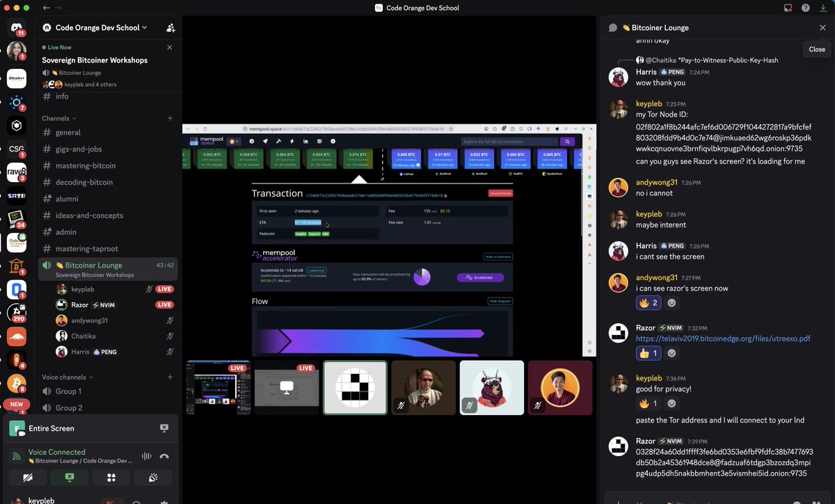This screenshot has height=504, width=835.
Task: Select Harris in voice participant list
Action: click(x=115, y=352)
